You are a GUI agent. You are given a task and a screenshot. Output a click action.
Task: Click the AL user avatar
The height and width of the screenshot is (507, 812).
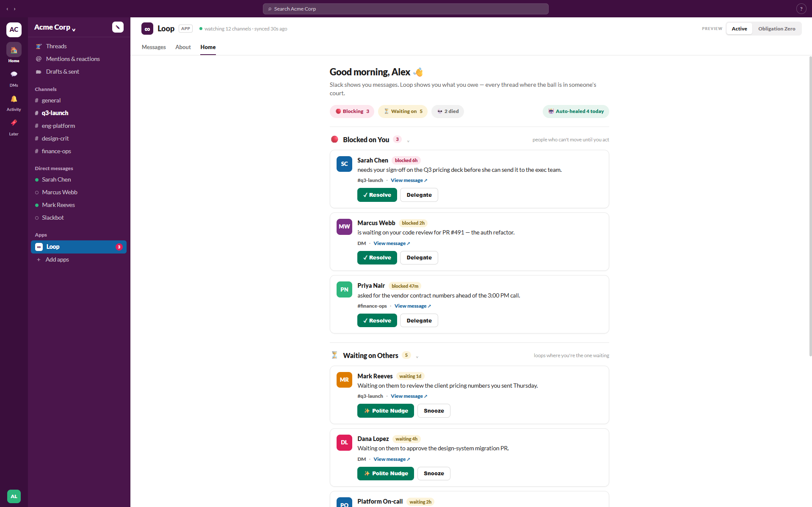[14, 496]
